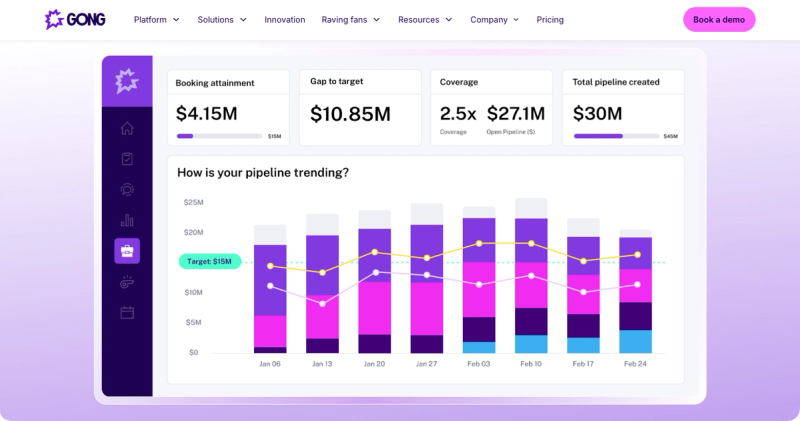Click the $10M y-axis label

click(193, 292)
